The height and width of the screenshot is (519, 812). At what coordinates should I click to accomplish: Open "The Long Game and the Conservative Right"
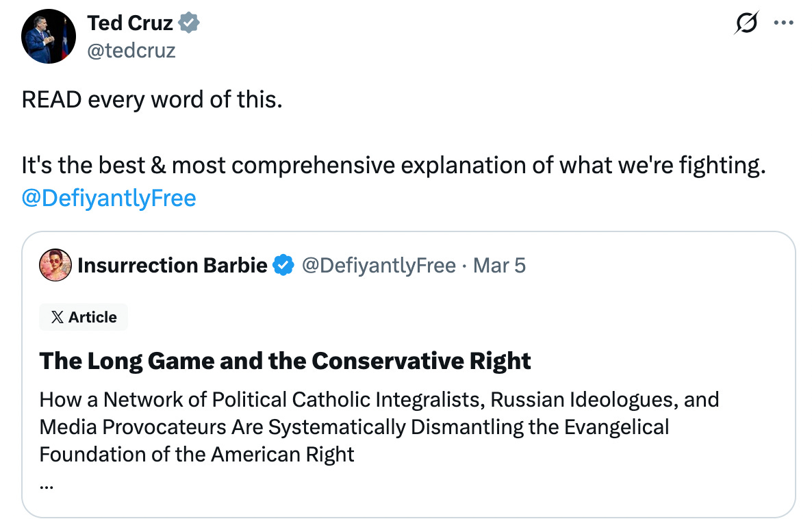(285, 361)
